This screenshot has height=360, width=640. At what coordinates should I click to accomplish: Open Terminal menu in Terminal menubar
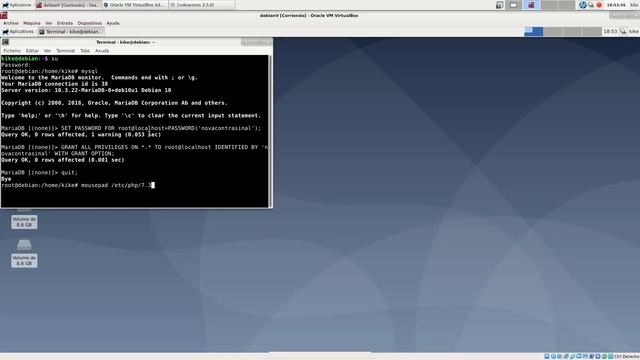tap(65, 51)
